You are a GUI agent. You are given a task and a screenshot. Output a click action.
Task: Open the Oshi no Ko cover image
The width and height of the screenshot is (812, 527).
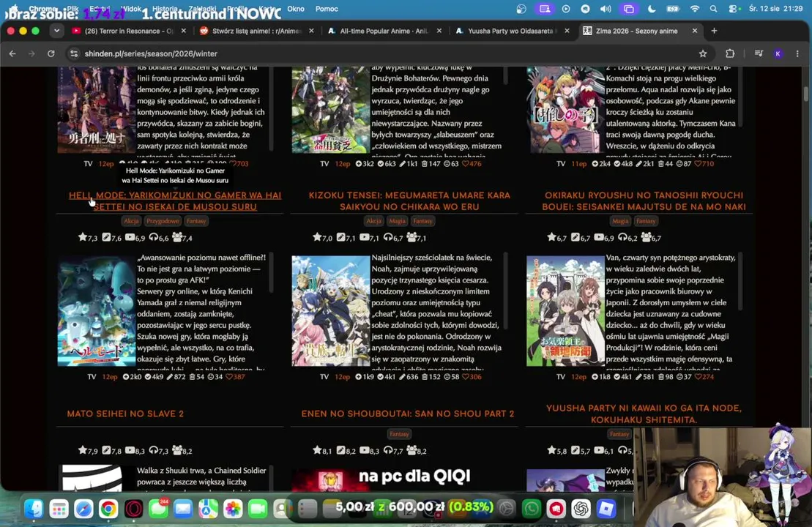565,110
